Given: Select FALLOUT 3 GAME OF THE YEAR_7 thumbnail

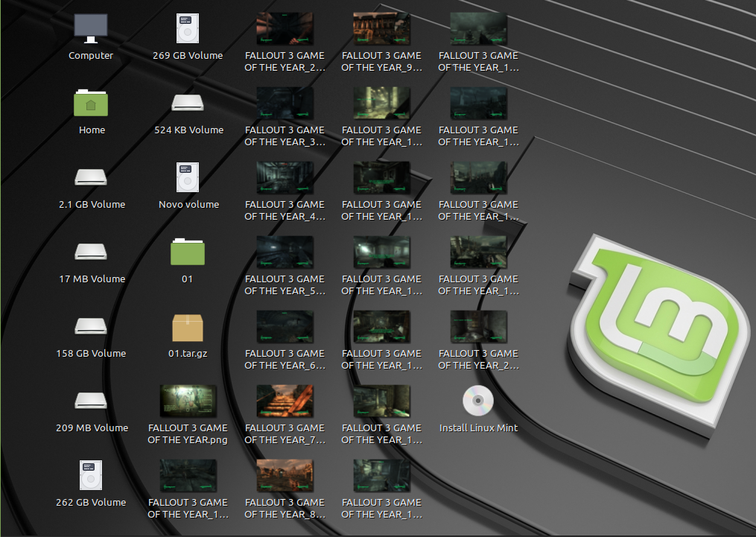Looking at the screenshot, I should pos(285,401).
